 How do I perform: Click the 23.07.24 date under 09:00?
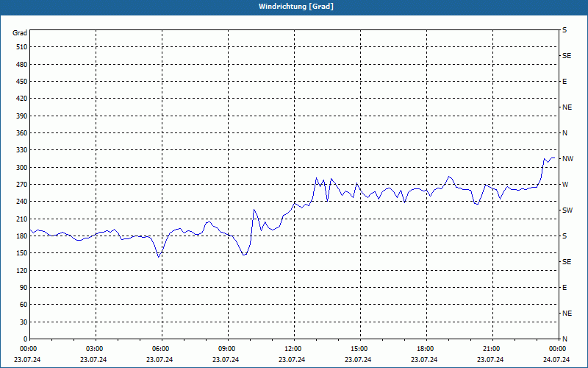[x=226, y=359]
